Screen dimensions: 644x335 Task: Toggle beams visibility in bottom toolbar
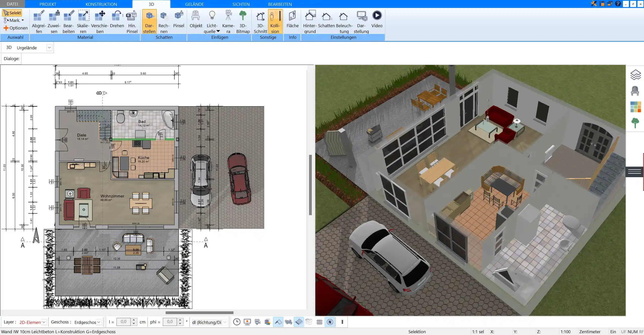pyautogui.click(x=288, y=322)
